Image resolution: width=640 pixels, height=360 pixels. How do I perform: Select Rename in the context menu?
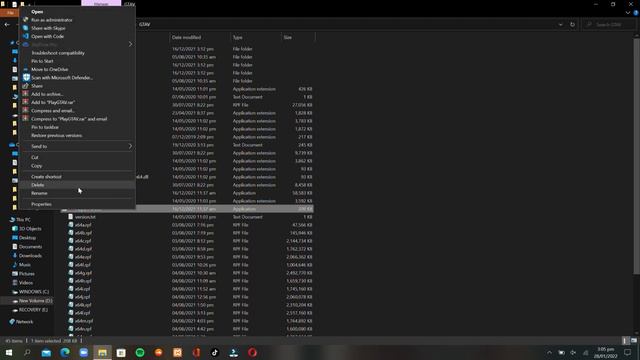click(x=39, y=193)
